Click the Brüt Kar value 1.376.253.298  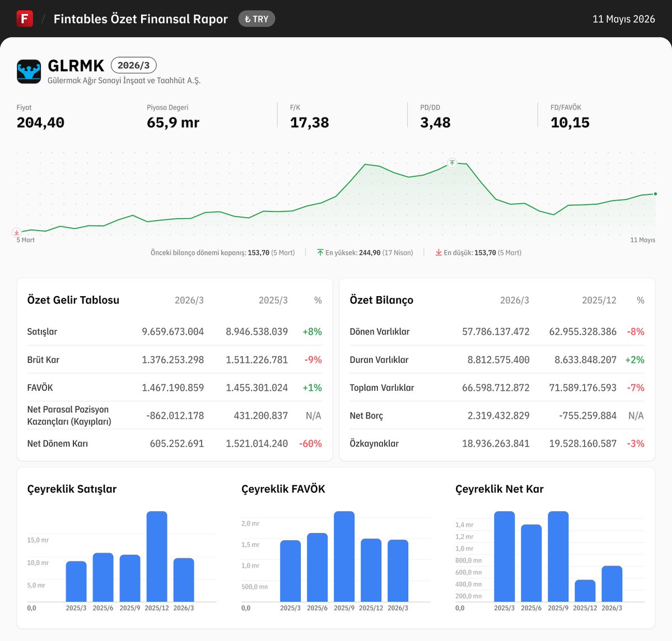[172, 359]
